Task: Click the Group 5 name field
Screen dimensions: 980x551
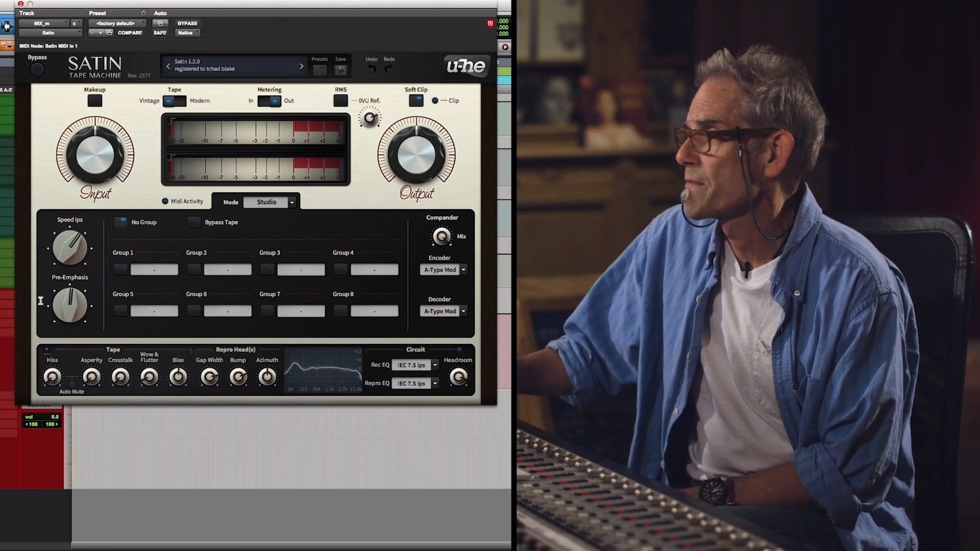Action: tap(154, 311)
